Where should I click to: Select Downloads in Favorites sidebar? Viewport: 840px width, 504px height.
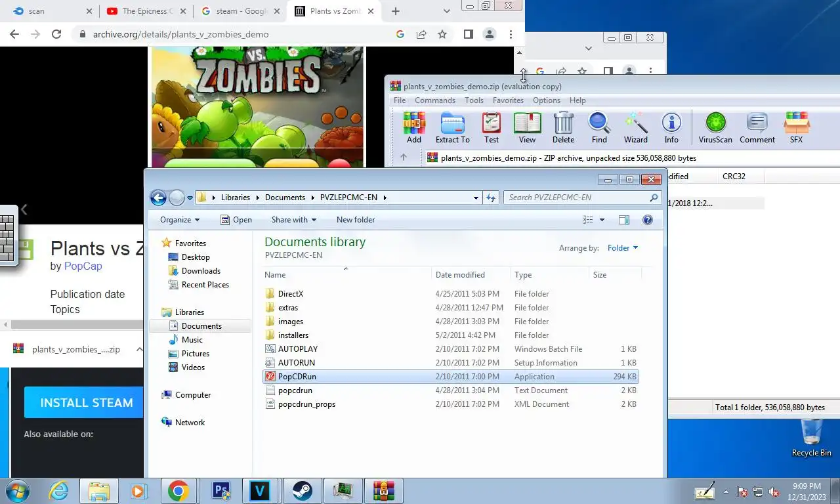pyautogui.click(x=200, y=271)
